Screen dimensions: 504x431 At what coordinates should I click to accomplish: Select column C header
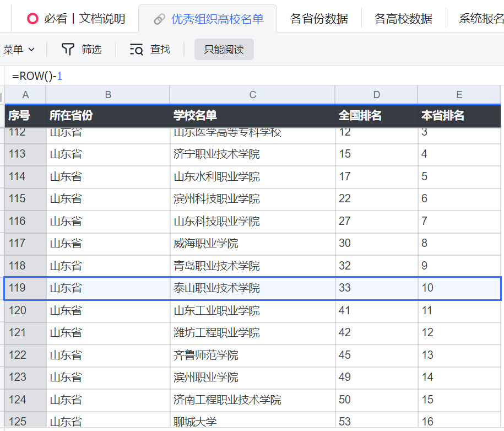[x=252, y=95]
